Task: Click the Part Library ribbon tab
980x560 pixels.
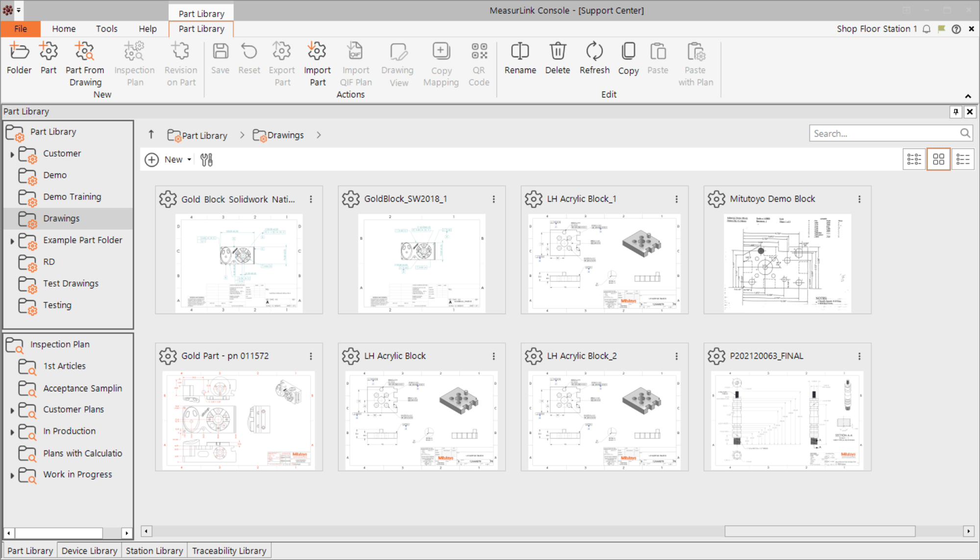Action: click(x=201, y=29)
